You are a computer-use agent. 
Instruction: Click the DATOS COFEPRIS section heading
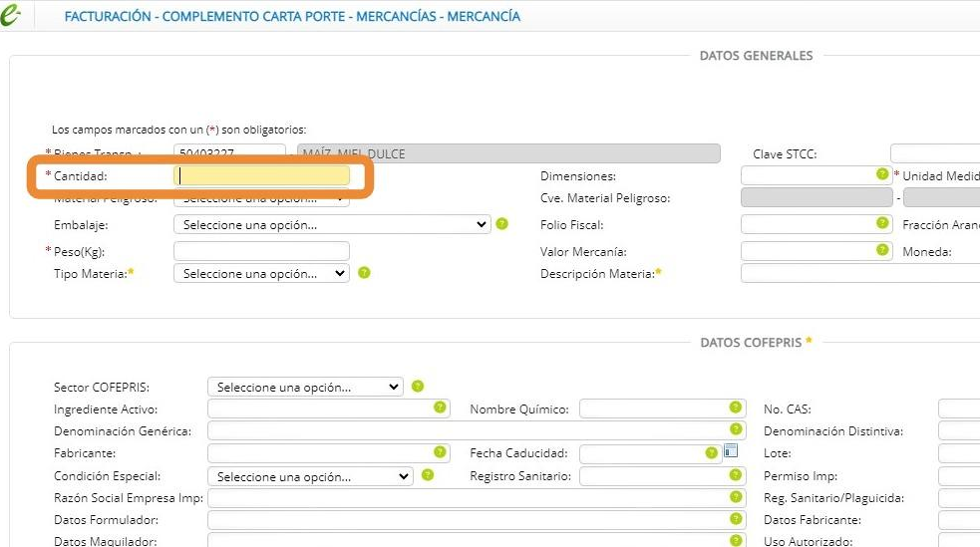tap(751, 342)
